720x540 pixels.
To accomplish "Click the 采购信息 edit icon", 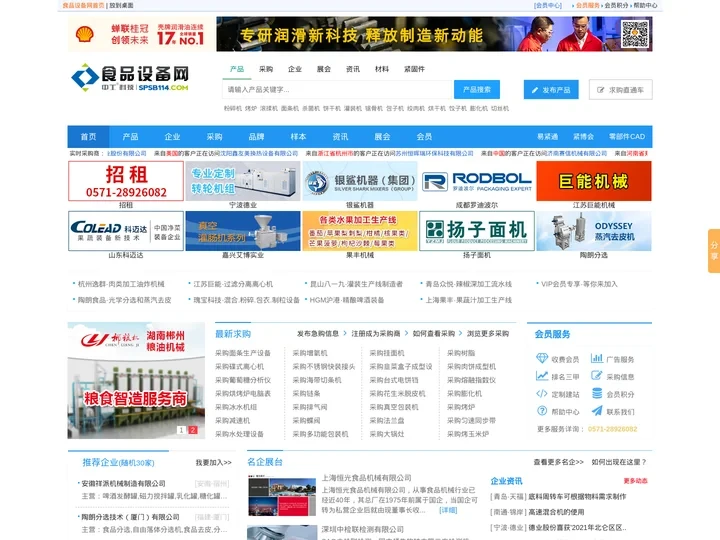I will click(x=596, y=376).
